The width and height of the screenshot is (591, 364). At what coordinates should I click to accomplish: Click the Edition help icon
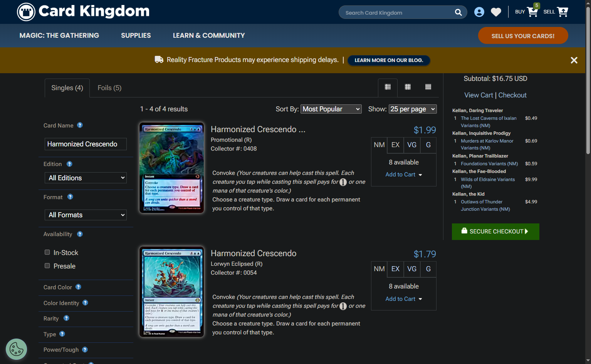pos(69,164)
